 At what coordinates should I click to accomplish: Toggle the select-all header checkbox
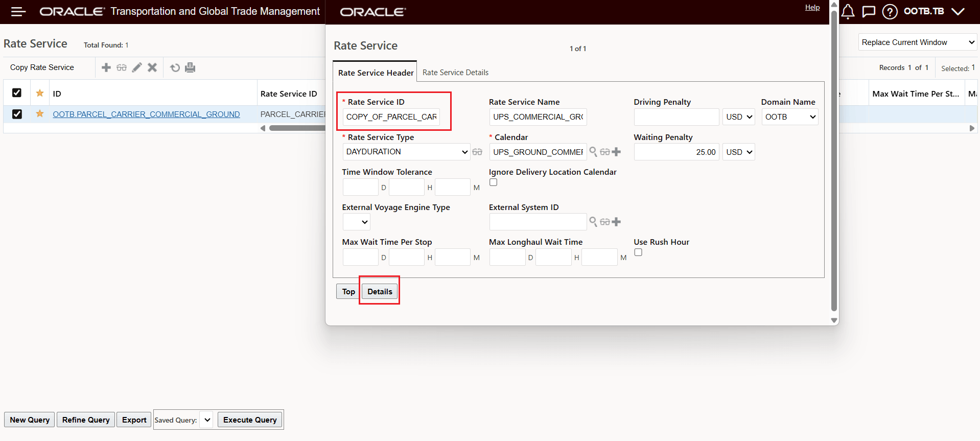click(17, 92)
